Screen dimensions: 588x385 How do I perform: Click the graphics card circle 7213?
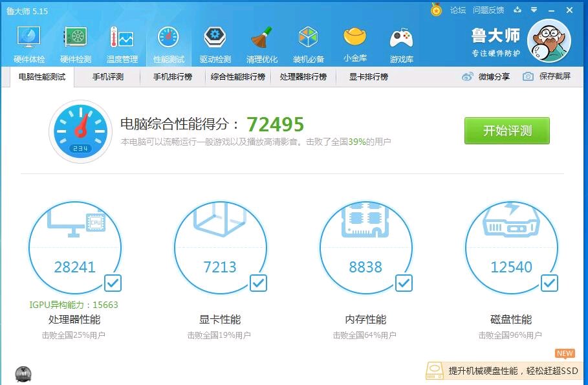221,248
